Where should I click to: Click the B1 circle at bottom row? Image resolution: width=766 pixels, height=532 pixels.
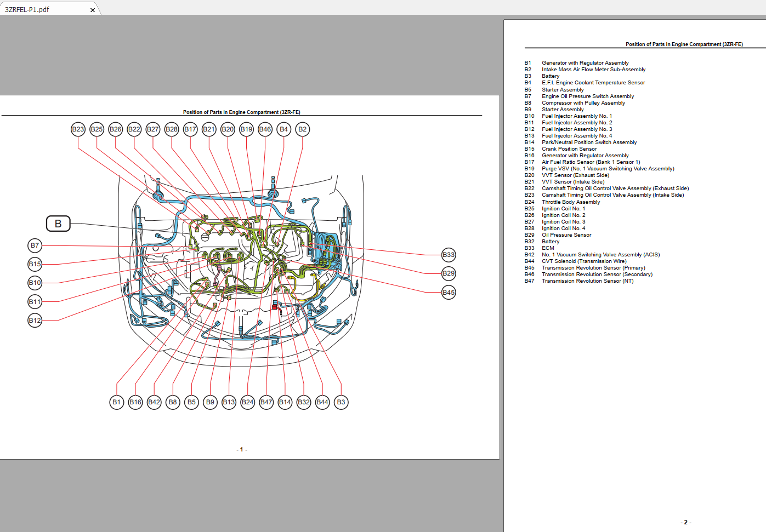[x=117, y=402]
